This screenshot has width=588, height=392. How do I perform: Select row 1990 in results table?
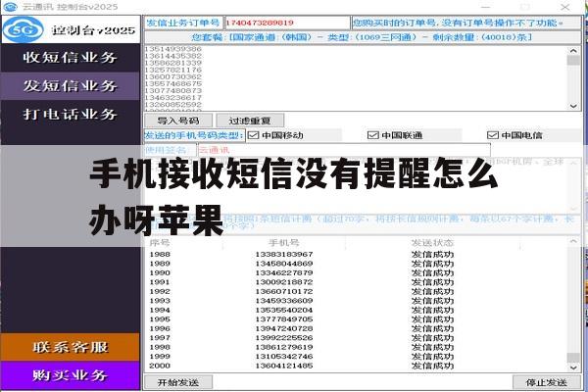(357, 272)
